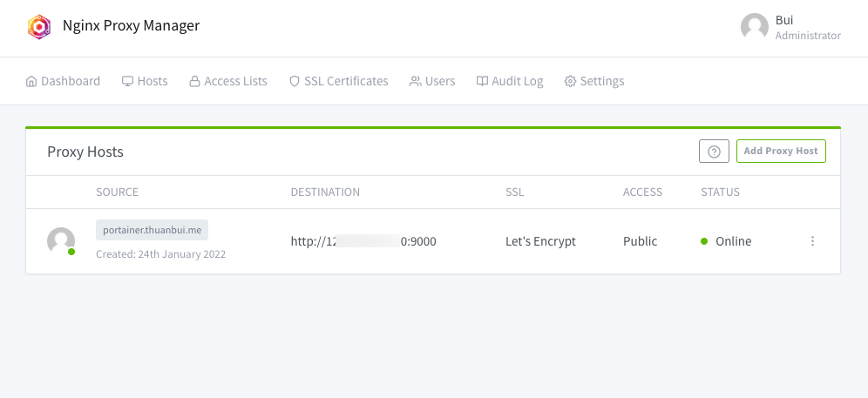Open the Settings tab
868x398 pixels.
point(594,81)
